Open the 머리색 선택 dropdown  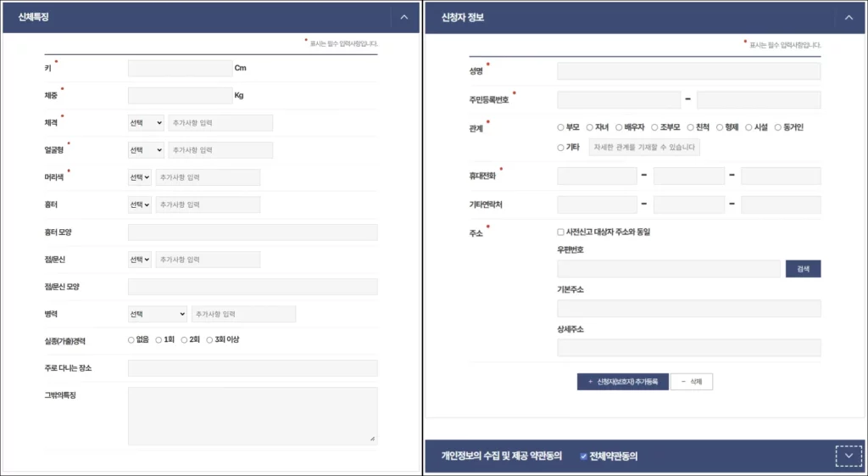click(x=140, y=177)
